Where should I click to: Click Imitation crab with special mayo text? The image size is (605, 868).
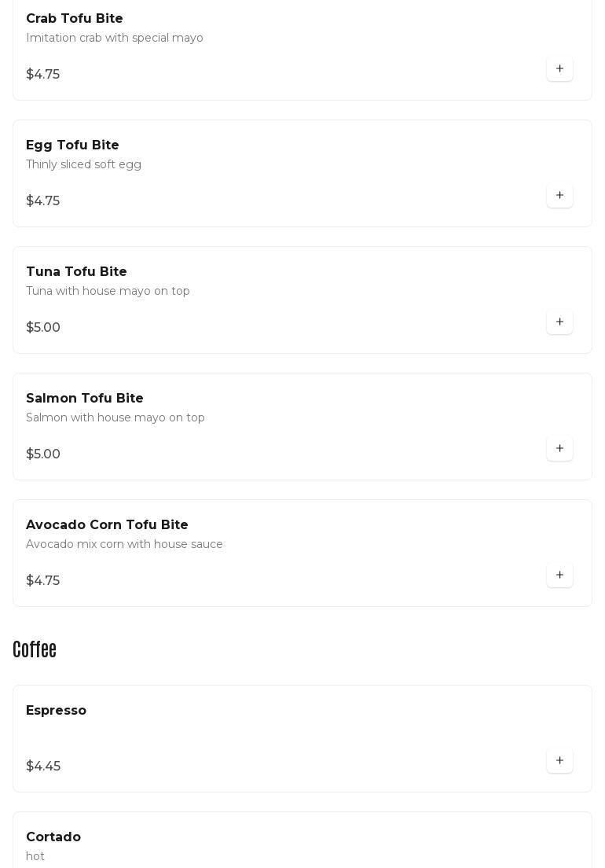(115, 39)
